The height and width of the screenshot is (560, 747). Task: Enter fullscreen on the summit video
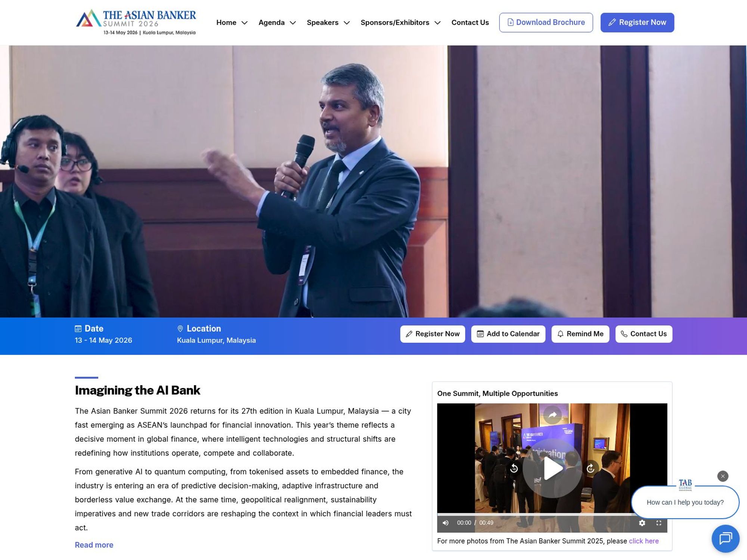658,523
